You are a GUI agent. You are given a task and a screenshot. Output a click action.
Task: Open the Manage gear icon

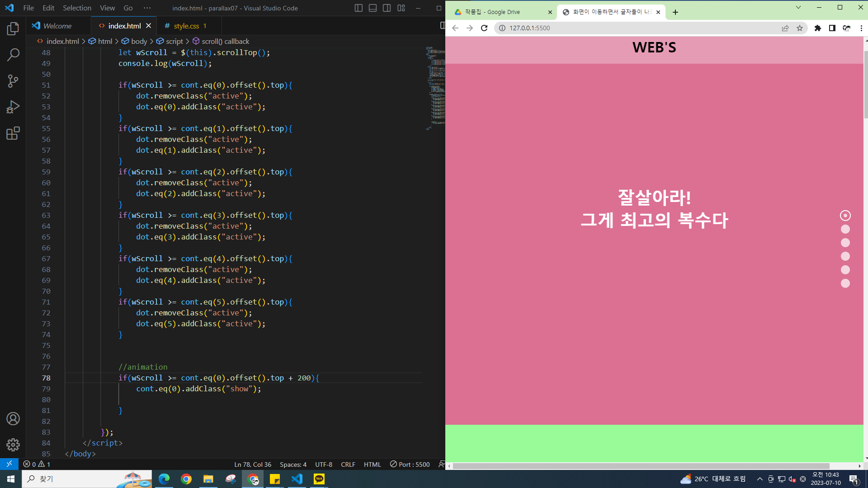coord(13,445)
